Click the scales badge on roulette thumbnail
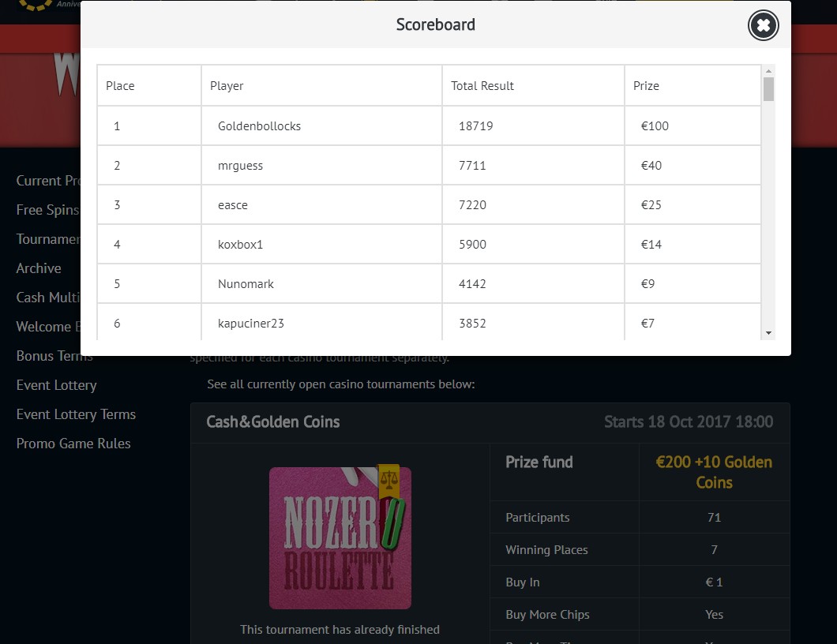Image resolution: width=837 pixels, height=644 pixels. click(x=388, y=478)
